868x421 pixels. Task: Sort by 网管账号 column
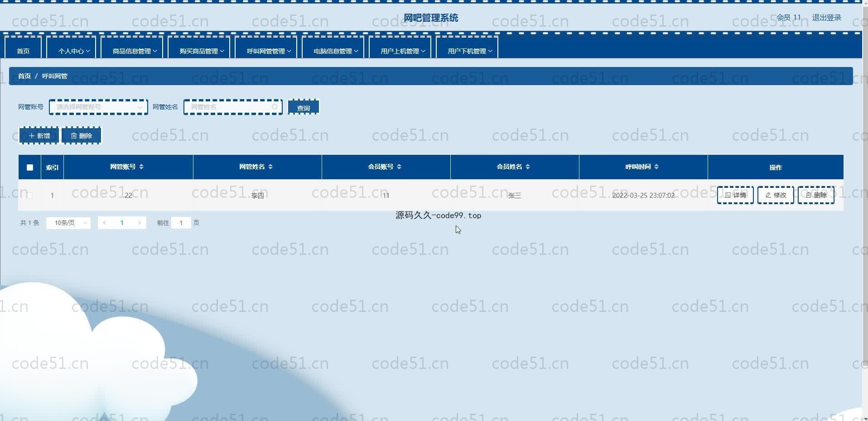[141, 167]
